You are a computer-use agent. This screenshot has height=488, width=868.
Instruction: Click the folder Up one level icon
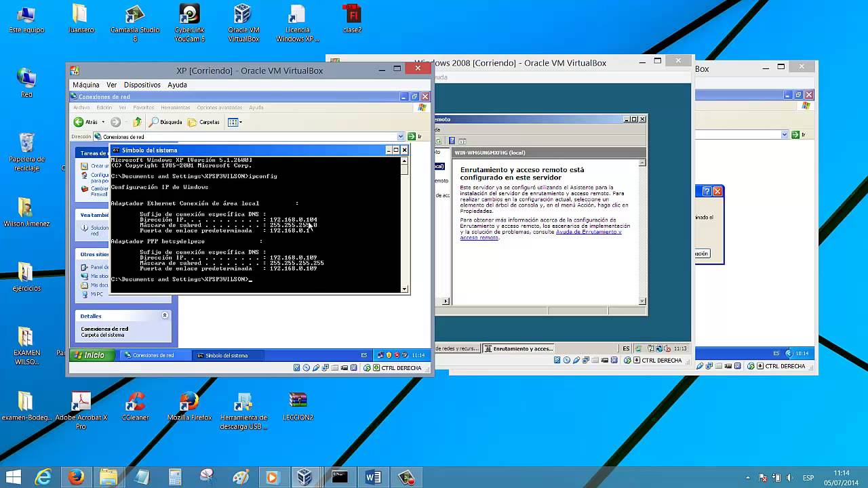click(x=137, y=122)
